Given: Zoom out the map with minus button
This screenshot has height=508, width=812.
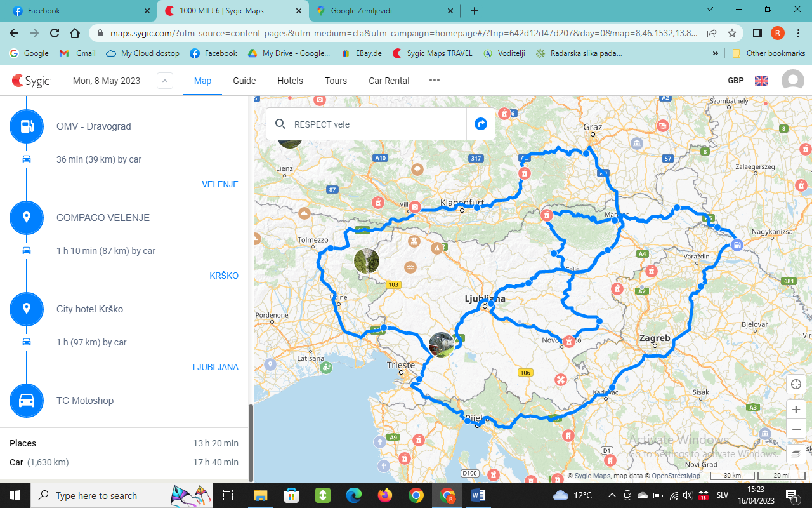Looking at the screenshot, I should tap(796, 430).
